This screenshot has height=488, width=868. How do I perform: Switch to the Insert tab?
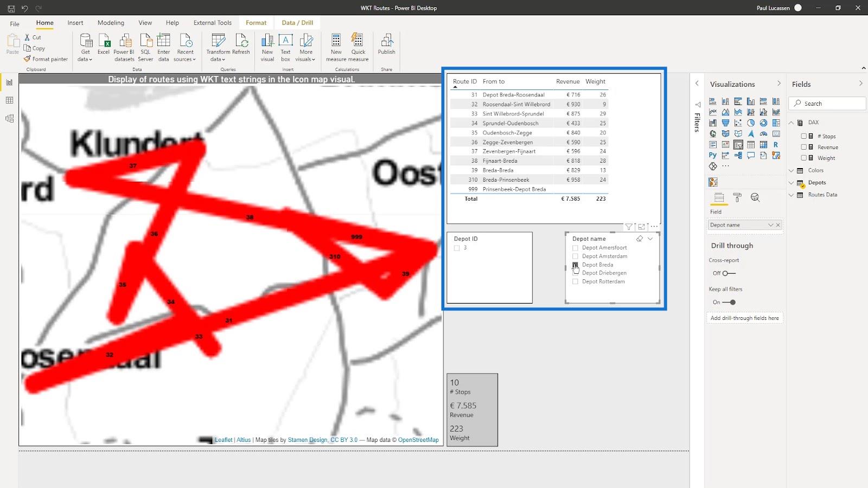click(x=75, y=23)
